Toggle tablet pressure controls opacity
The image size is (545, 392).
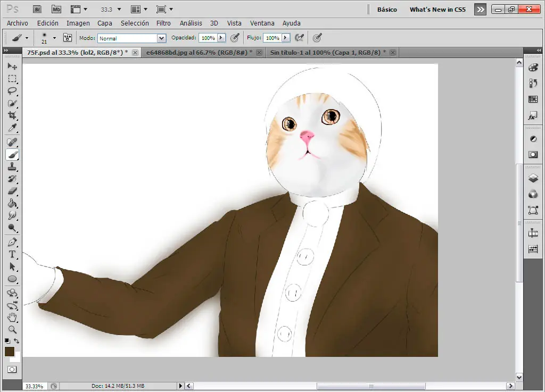pyautogui.click(x=235, y=38)
